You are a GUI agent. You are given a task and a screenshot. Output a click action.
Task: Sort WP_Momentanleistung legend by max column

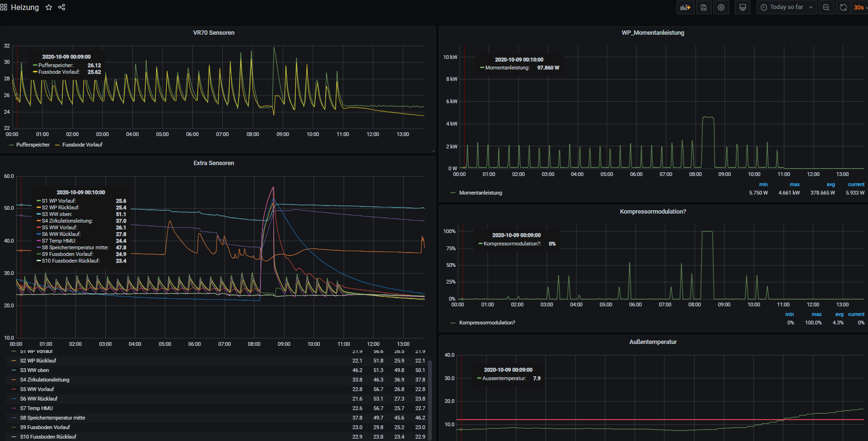click(x=794, y=185)
